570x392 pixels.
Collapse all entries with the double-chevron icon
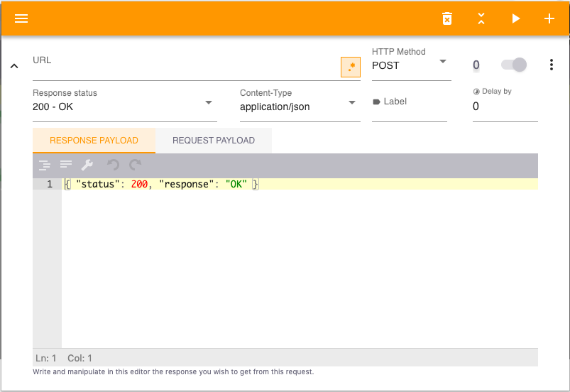click(481, 18)
